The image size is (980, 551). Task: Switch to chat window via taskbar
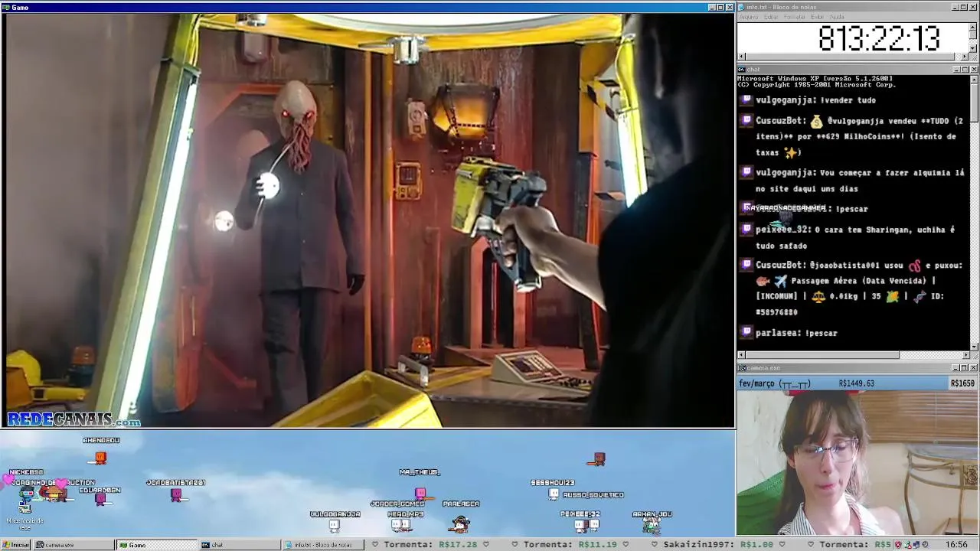[239, 545]
